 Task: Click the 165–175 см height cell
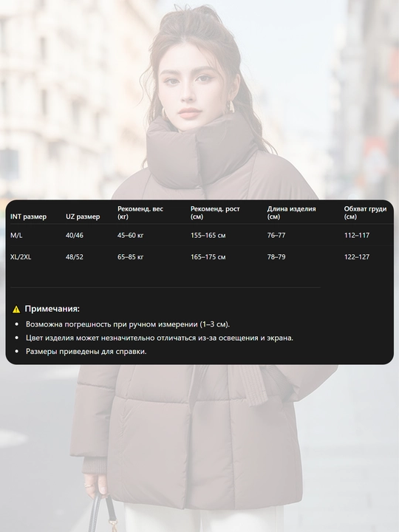click(x=208, y=257)
